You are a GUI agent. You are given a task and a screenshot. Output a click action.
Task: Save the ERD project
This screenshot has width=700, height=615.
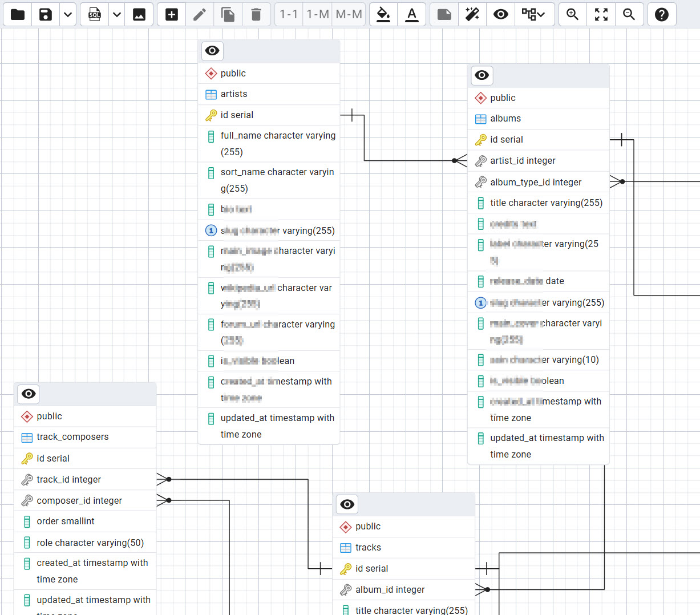46,14
